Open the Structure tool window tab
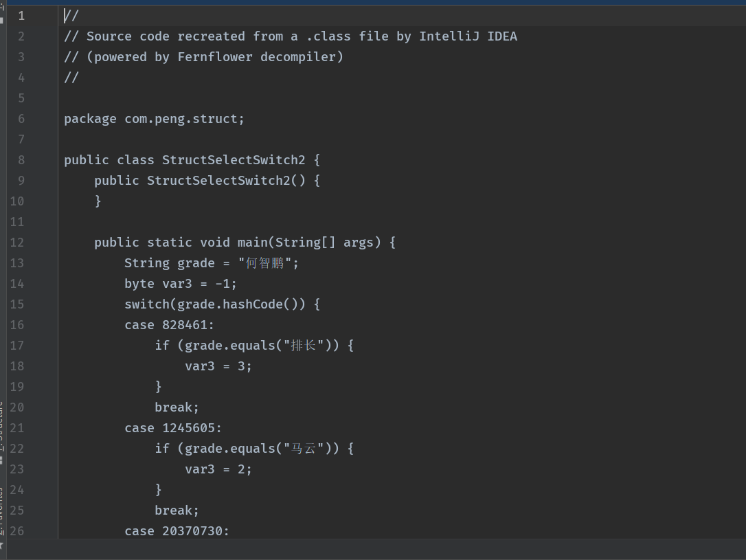The height and width of the screenshot is (560, 746). 1,421
